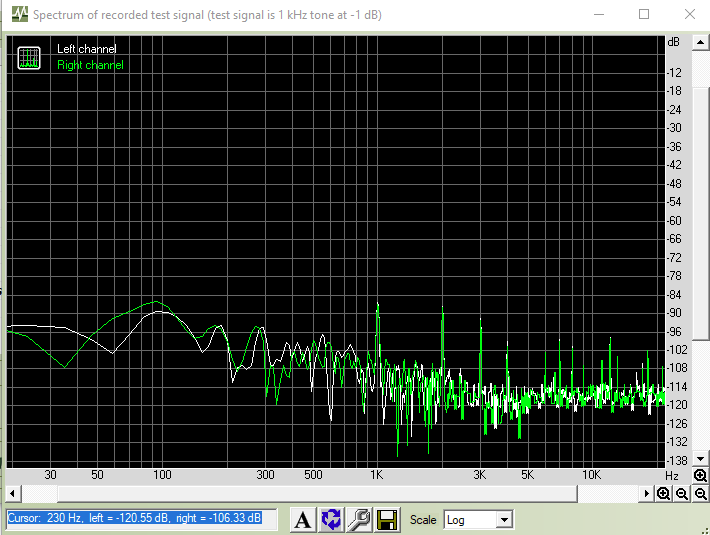
Task: Click the '100' frequency axis label
Action: pos(162,475)
